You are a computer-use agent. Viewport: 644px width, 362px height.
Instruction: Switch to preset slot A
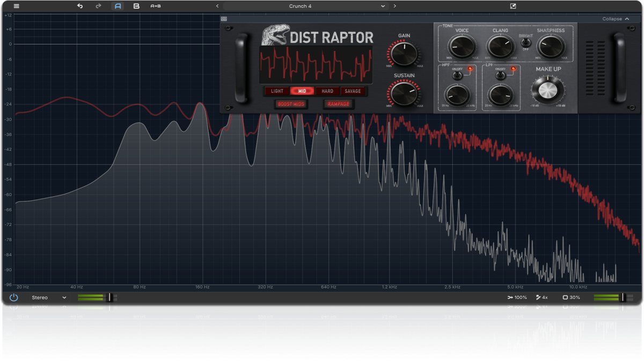pyautogui.click(x=118, y=6)
